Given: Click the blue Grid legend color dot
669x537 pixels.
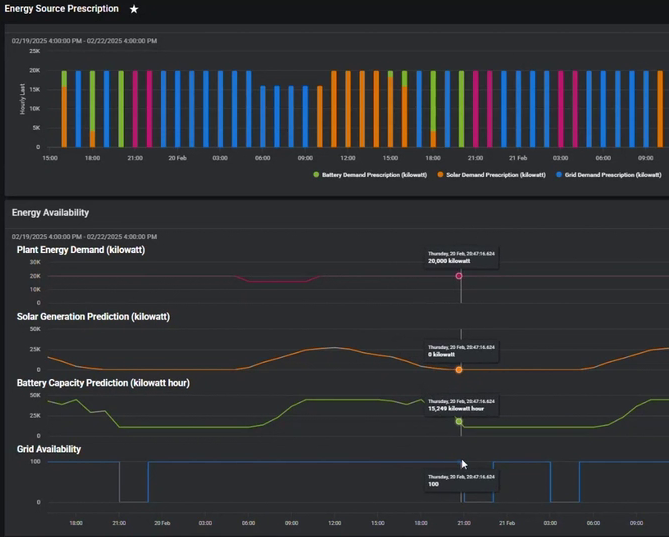Looking at the screenshot, I should point(559,174).
